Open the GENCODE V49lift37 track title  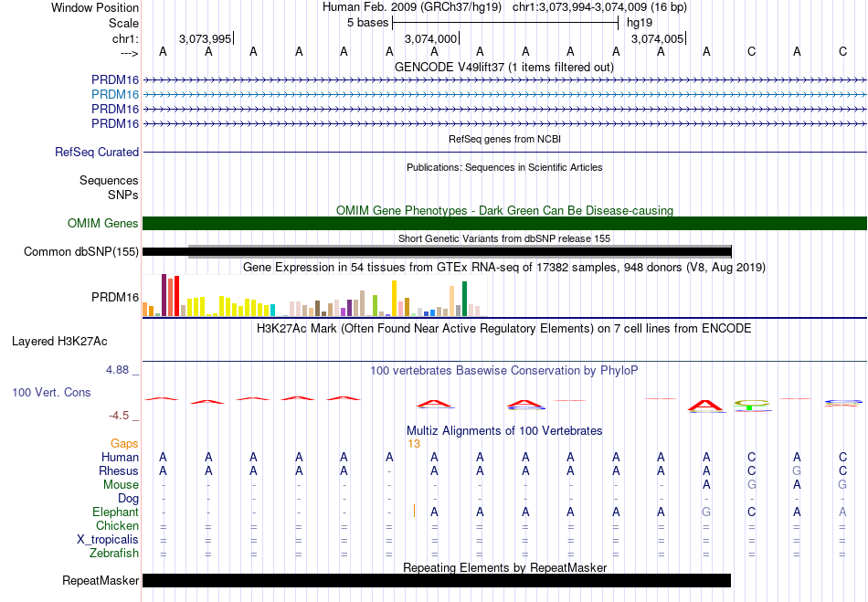pos(504,67)
